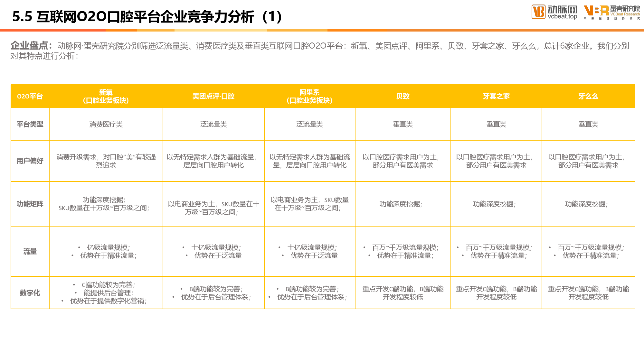
Task: Click the 蛋壳研究院 VCBeat Research logo
Action: [x=612, y=13]
